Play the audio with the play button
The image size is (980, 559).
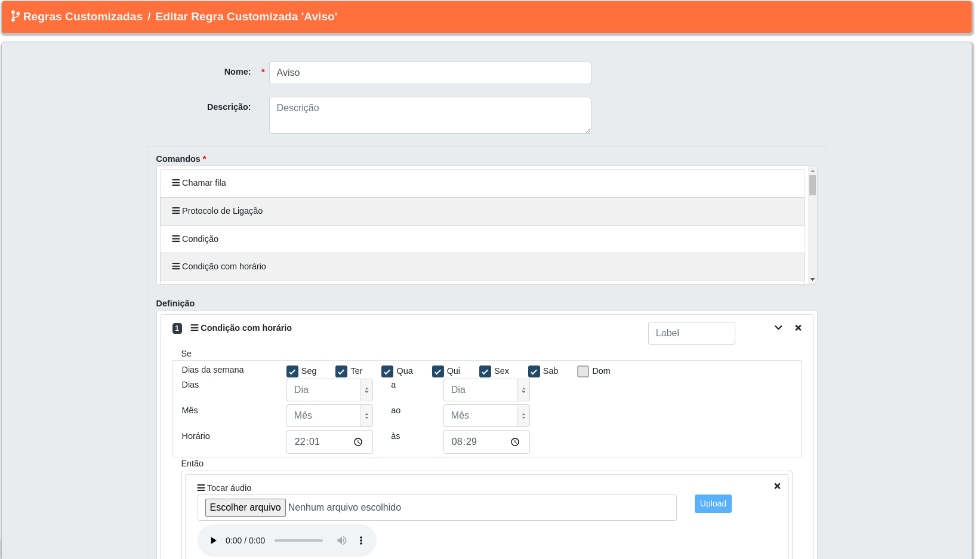click(x=213, y=540)
